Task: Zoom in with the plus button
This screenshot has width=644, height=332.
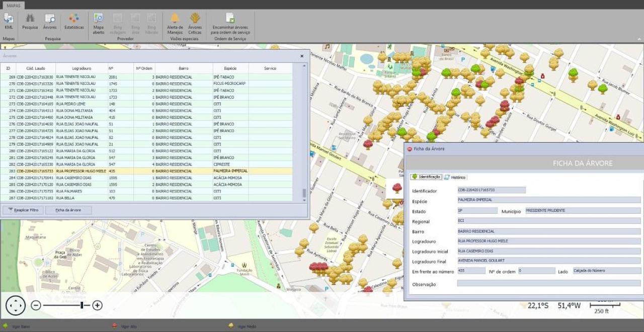Action: click(x=98, y=305)
